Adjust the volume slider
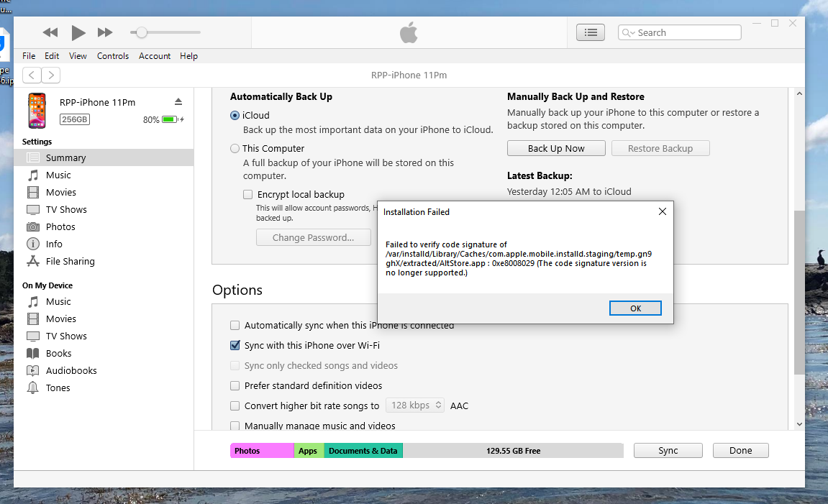Screen dimensions: 828x504 coord(141,32)
